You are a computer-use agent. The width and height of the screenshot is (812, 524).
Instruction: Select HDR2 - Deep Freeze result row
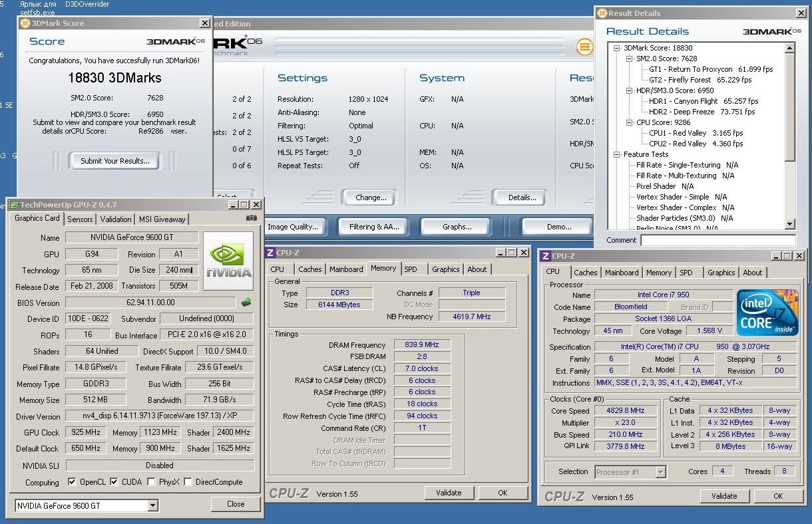[702, 112]
